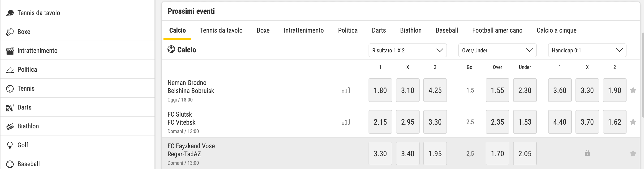
Task: Toggle favorite star for FC Fayzkand Vose match
Action: click(633, 153)
